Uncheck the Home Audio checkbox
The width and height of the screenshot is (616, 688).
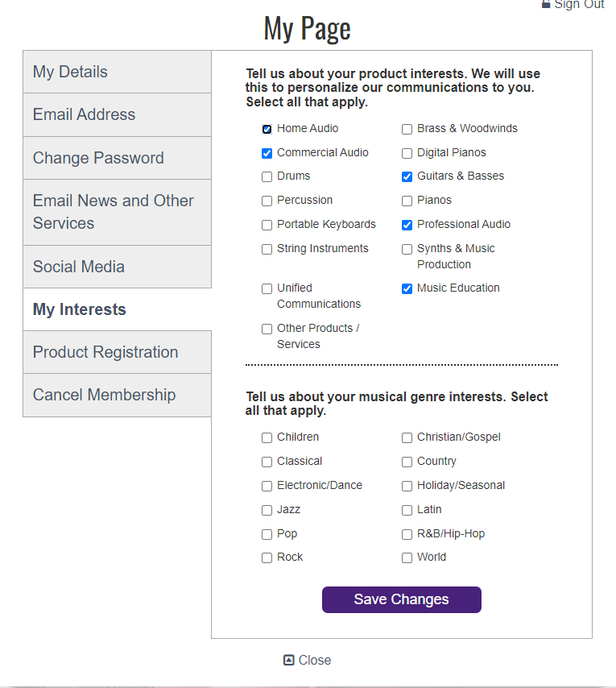(x=267, y=129)
